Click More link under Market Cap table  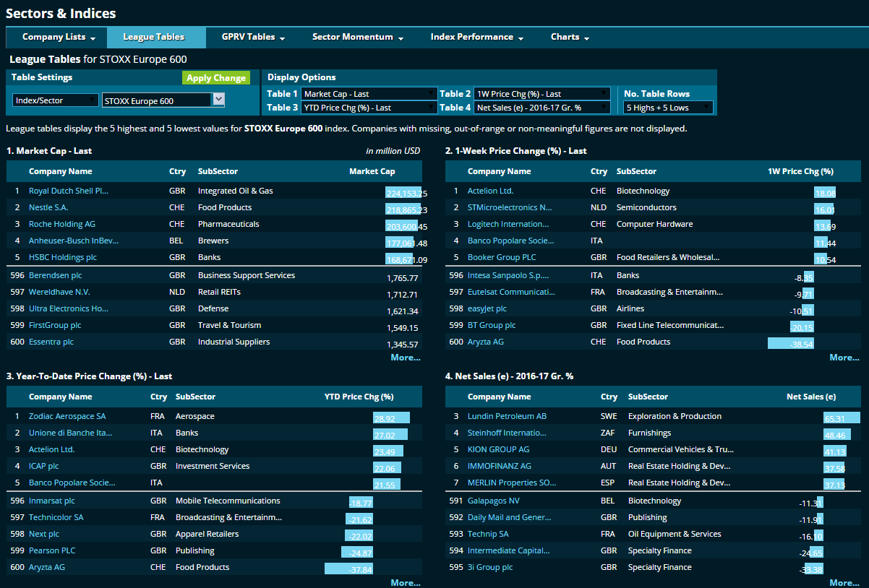(x=405, y=358)
